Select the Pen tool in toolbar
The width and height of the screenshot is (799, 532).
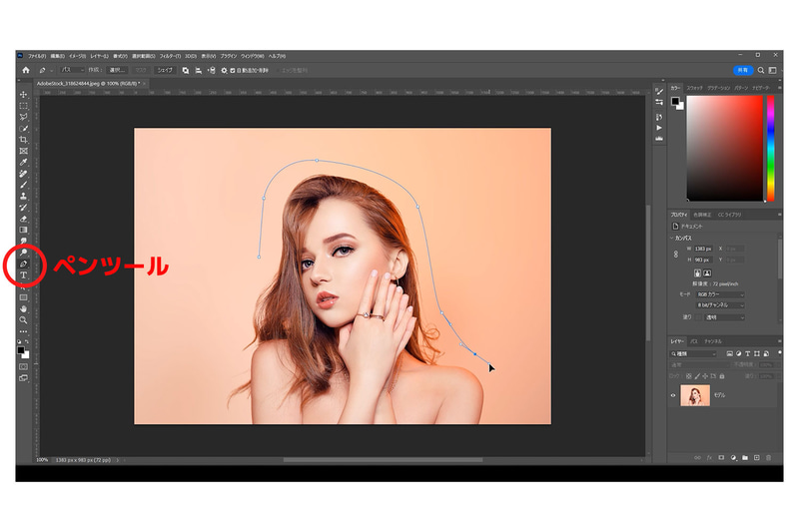pyautogui.click(x=23, y=264)
